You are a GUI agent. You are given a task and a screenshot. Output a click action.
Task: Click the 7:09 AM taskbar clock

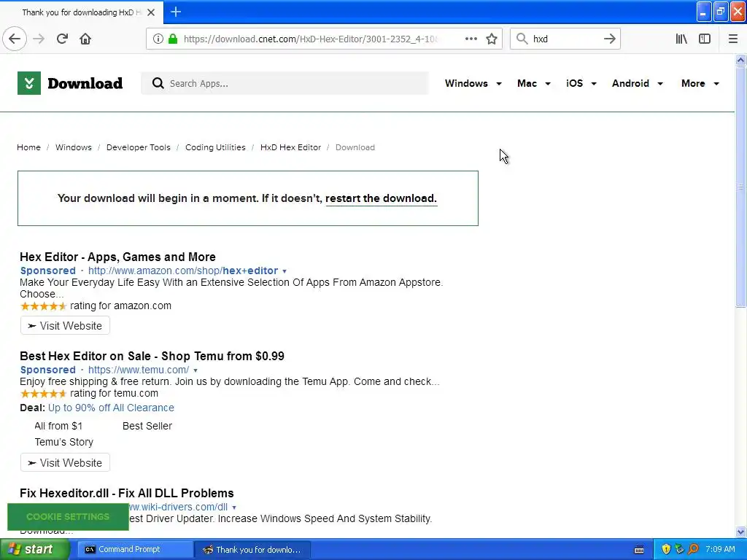(720, 549)
